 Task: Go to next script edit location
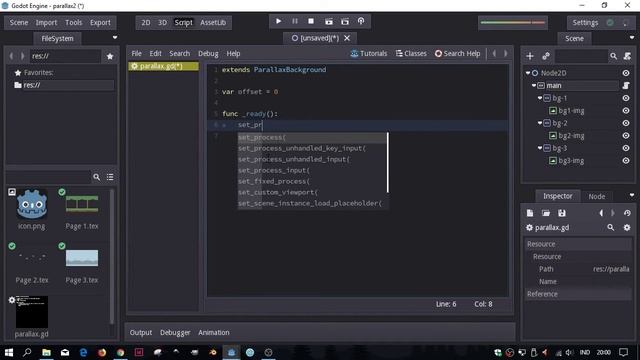506,53
